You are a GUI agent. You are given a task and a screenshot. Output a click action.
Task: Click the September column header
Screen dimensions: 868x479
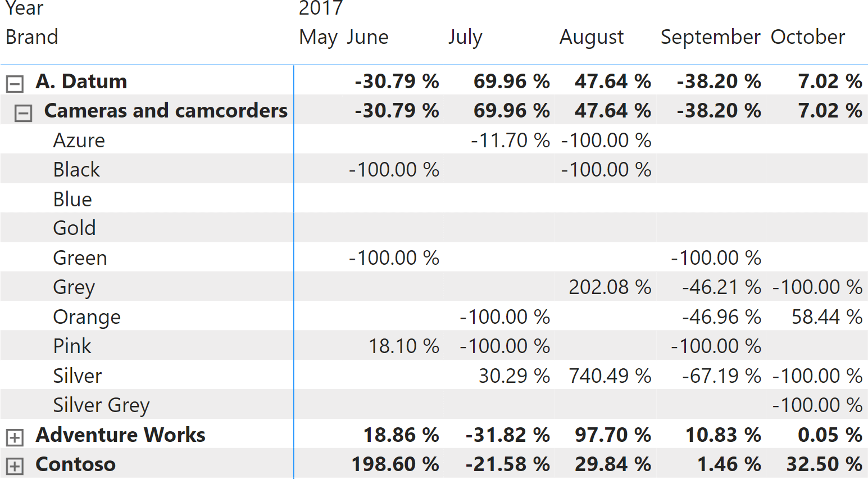[x=710, y=37]
